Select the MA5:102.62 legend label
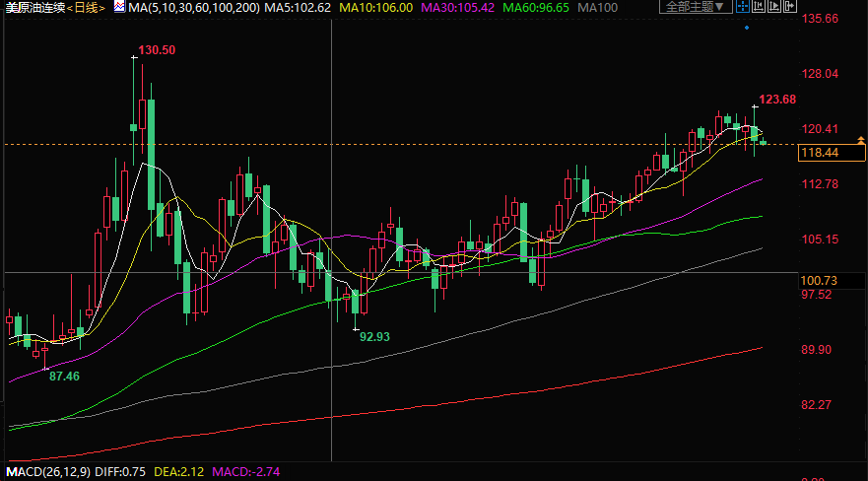 click(297, 8)
